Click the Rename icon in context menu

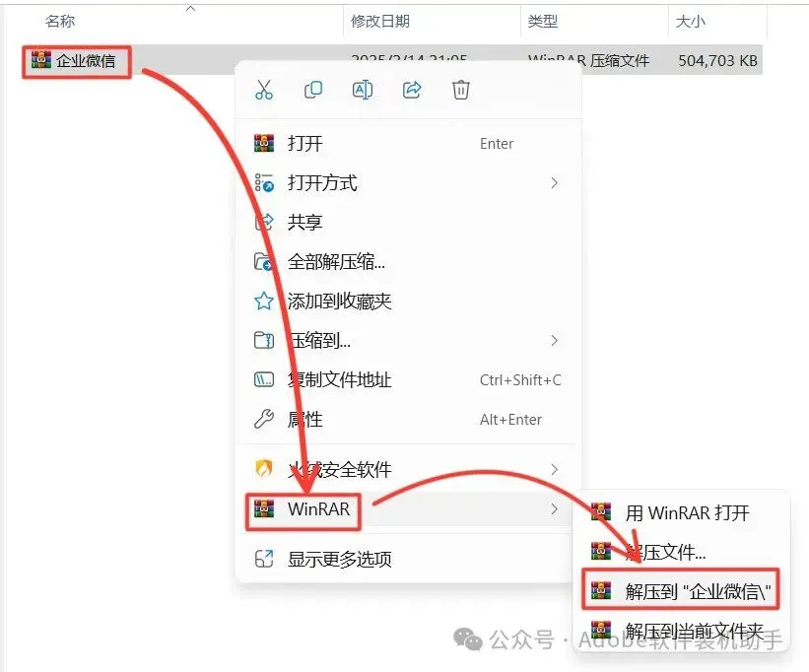coord(363,90)
